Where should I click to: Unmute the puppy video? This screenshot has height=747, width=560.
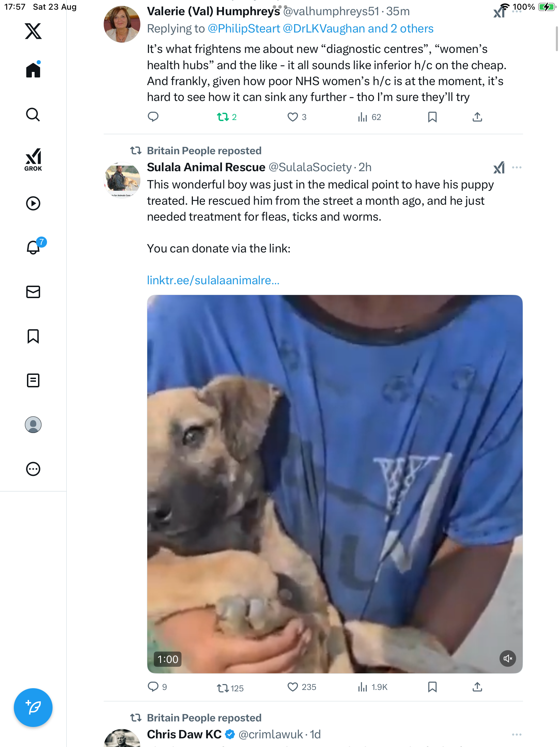(x=507, y=658)
